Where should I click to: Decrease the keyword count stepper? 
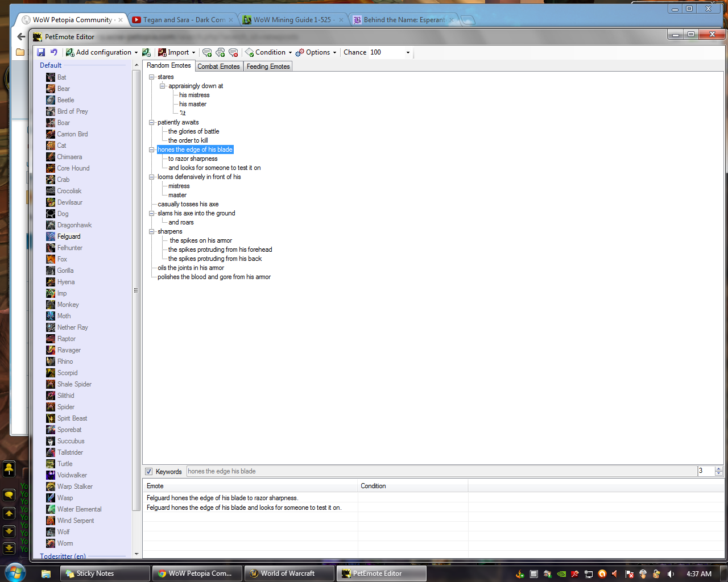pos(719,473)
